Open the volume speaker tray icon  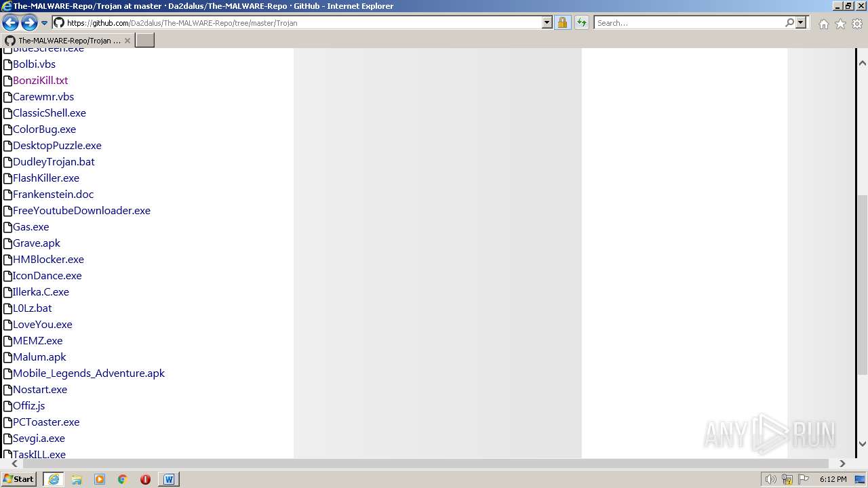(x=770, y=479)
